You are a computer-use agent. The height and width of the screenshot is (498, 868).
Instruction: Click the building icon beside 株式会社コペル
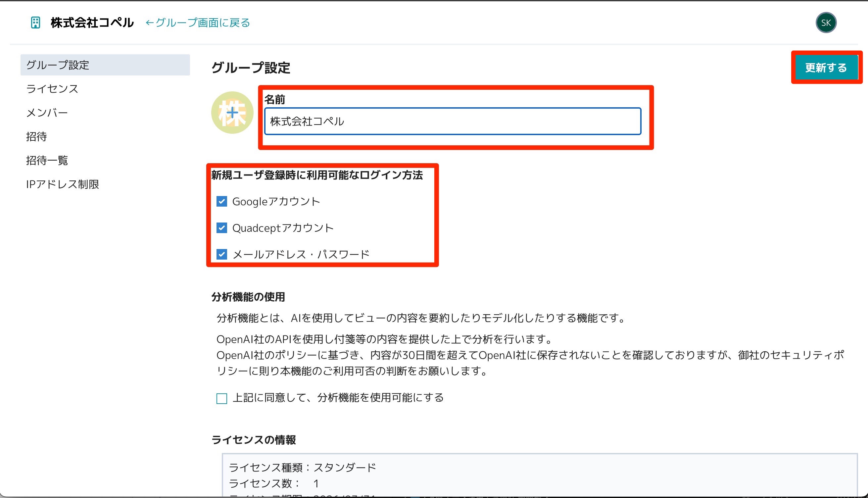35,23
